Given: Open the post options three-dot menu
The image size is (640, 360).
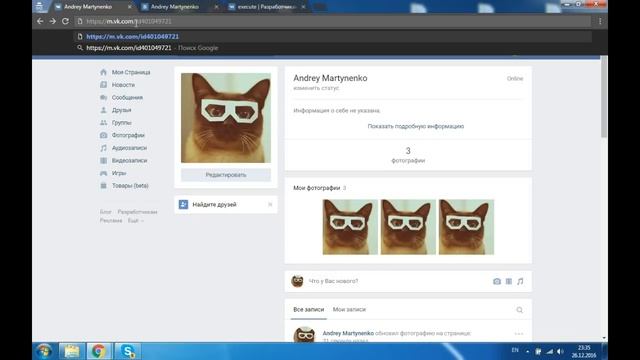Looking at the screenshot, I should point(519,334).
